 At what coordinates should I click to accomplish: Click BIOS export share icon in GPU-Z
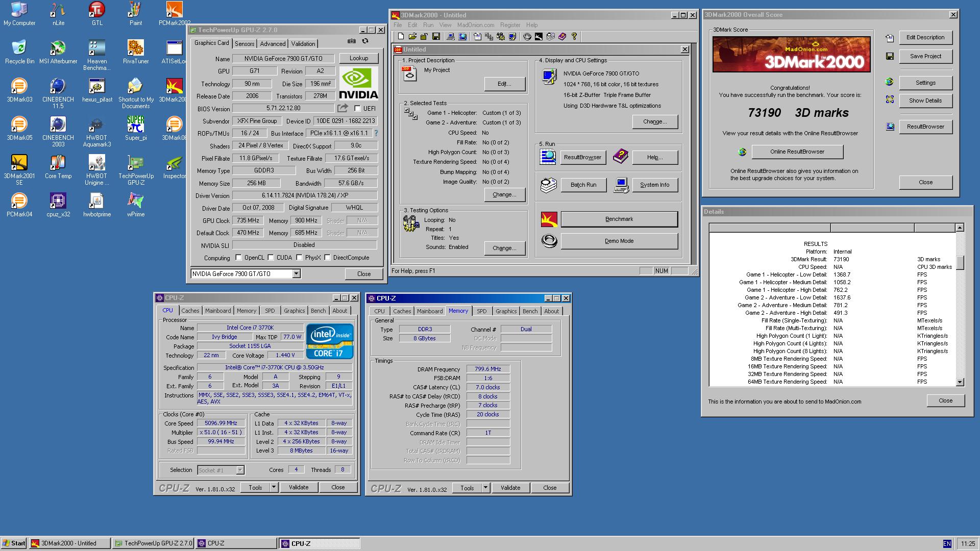(342, 108)
